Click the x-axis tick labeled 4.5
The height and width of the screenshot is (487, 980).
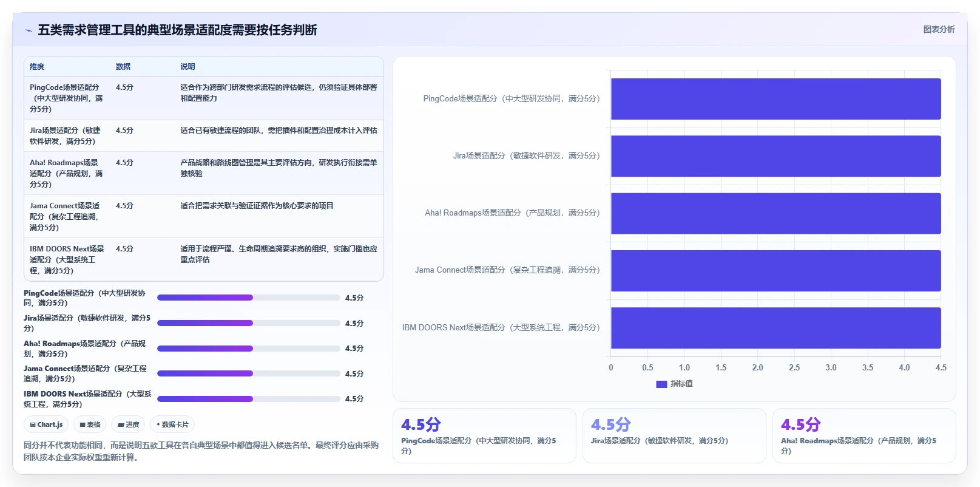click(941, 367)
